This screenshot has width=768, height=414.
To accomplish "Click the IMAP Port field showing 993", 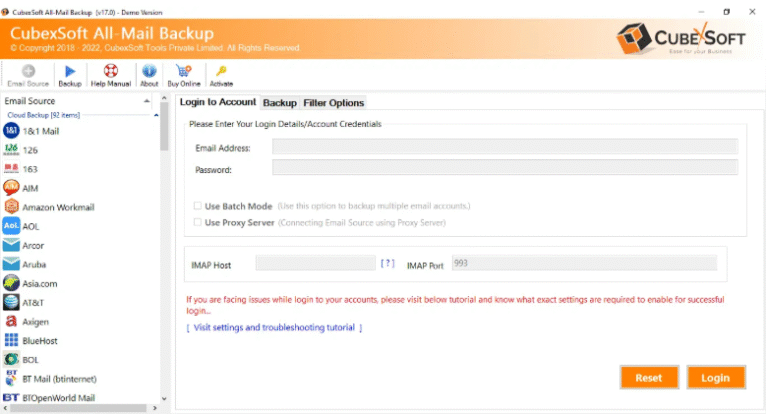I will tap(584, 263).
